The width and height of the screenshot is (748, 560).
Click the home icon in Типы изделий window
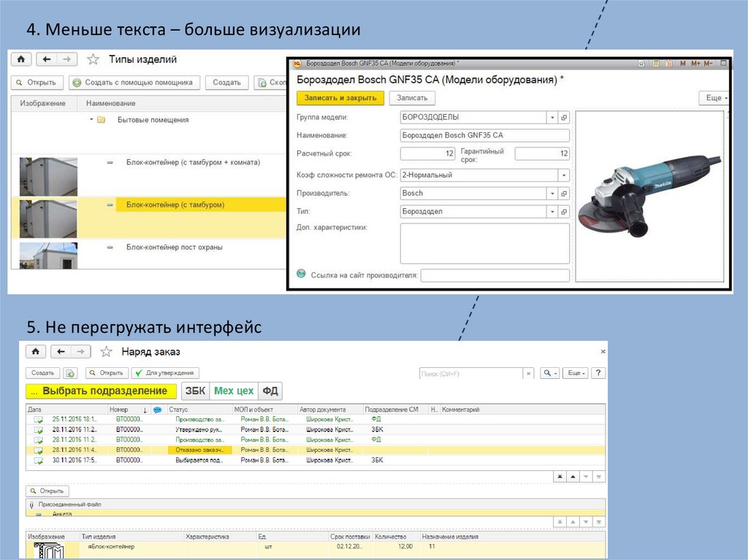[x=20, y=60]
